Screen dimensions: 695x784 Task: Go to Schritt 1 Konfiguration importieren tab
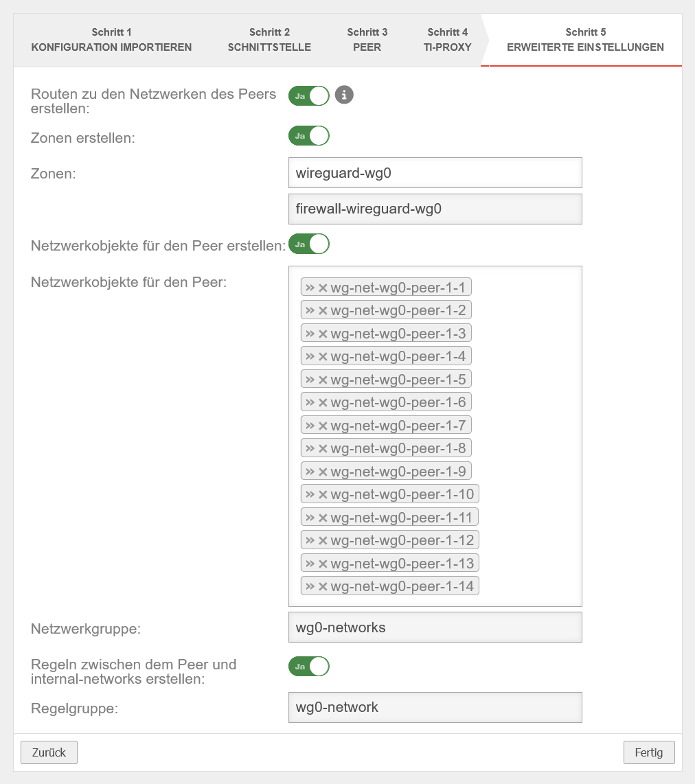point(111,40)
